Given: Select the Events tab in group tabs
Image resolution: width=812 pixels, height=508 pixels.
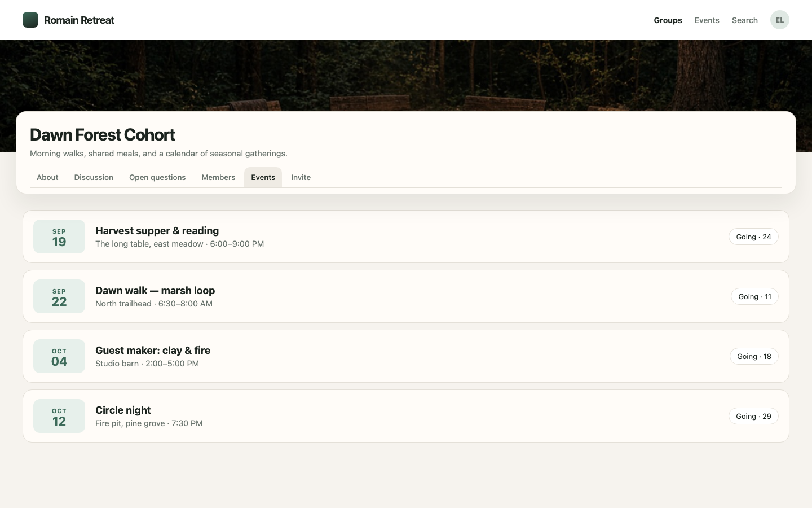Looking at the screenshot, I should 263,177.
